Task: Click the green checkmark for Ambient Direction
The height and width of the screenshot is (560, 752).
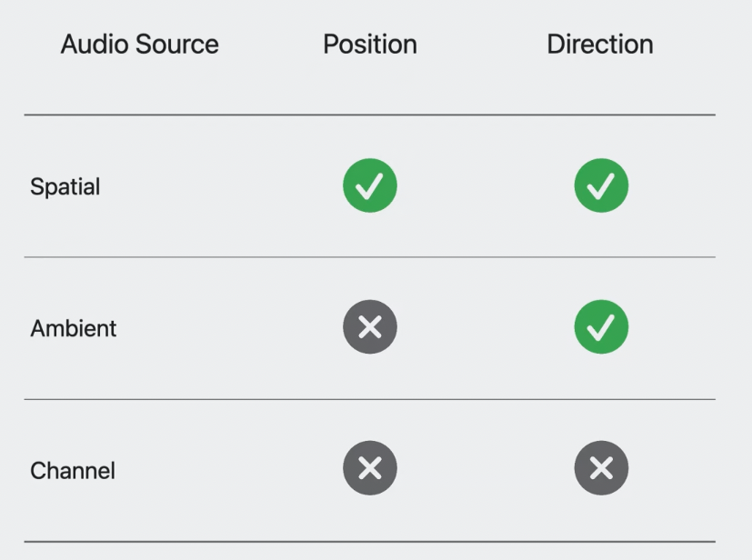Action: click(x=601, y=327)
